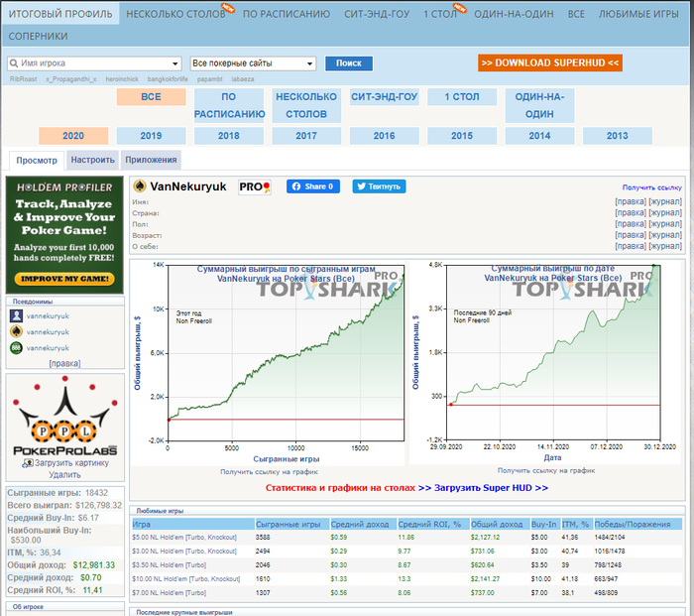
Task: Click the search magnifier icon in player name field
Action: 14,63
